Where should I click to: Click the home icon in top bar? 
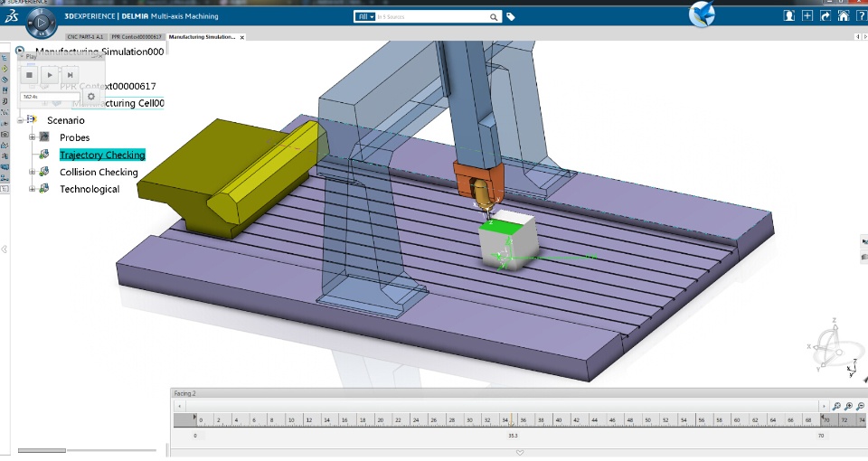pyautogui.click(x=844, y=16)
